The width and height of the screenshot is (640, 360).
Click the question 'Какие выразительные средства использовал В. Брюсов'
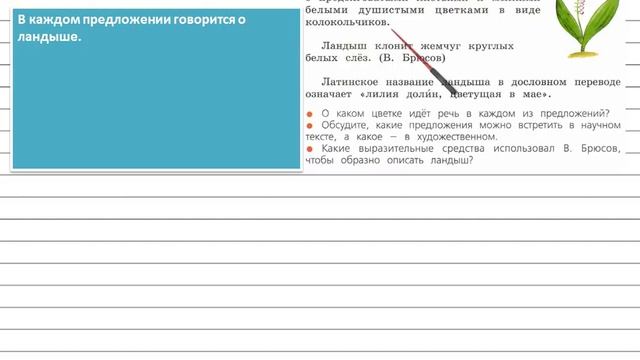[471, 148]
